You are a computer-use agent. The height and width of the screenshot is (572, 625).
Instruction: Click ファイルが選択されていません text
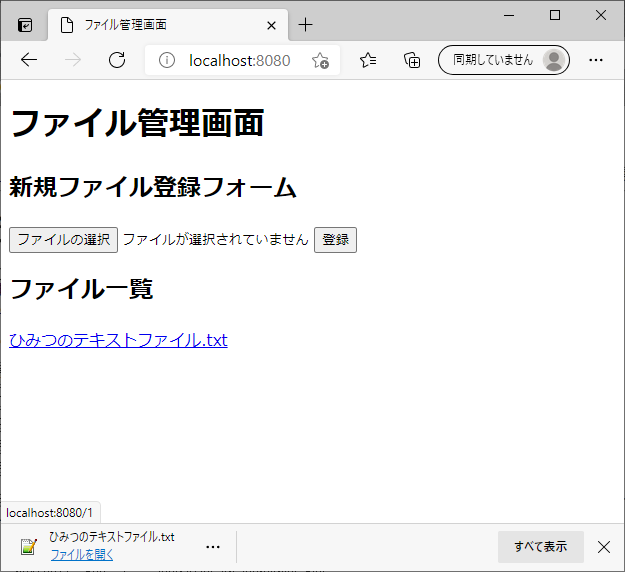point(216,240)
